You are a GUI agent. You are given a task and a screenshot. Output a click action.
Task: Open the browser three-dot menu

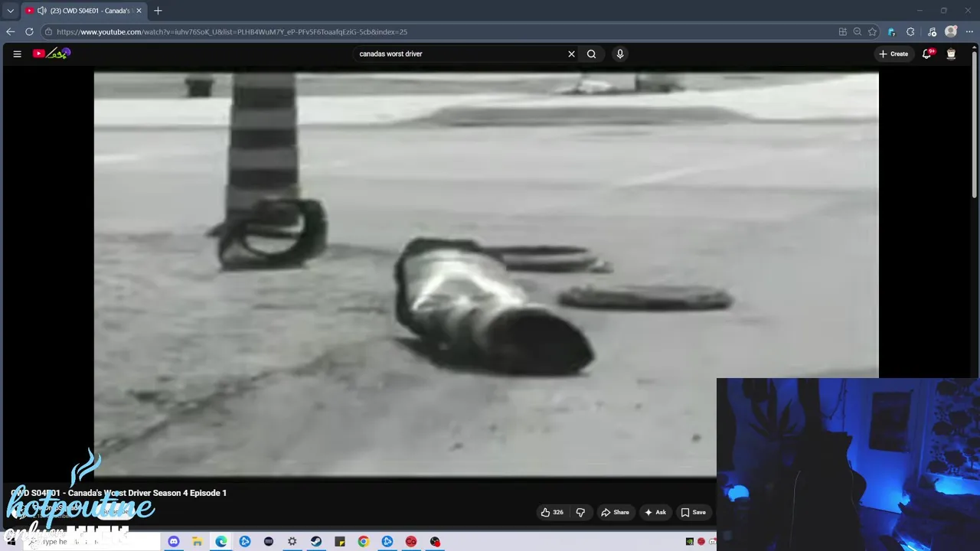969,31
